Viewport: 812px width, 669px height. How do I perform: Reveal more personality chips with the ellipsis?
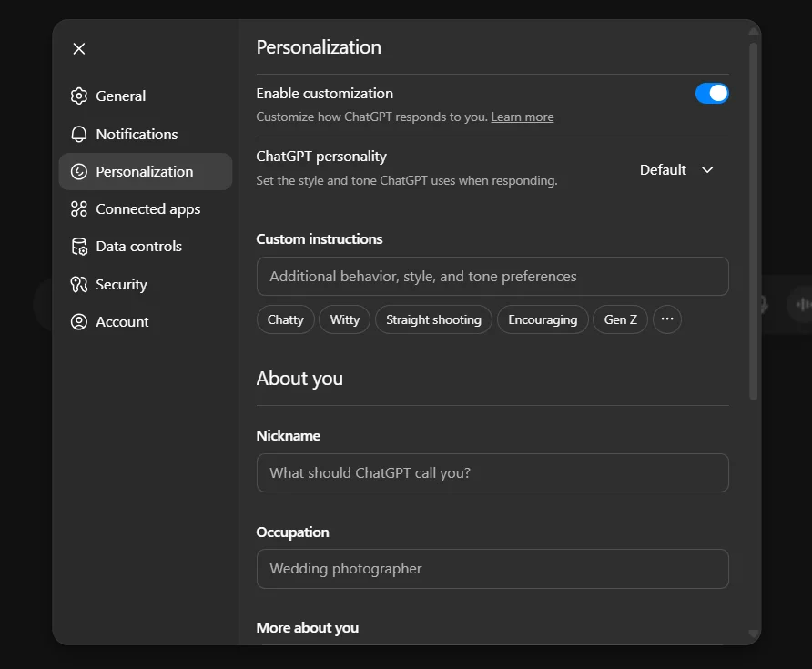pos(667,319)
